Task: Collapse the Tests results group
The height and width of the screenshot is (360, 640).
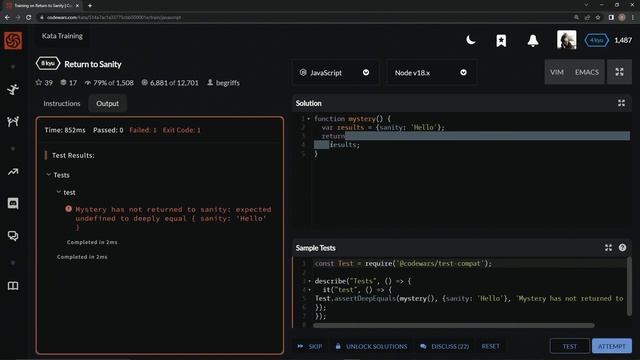Action: click(49, 175)
